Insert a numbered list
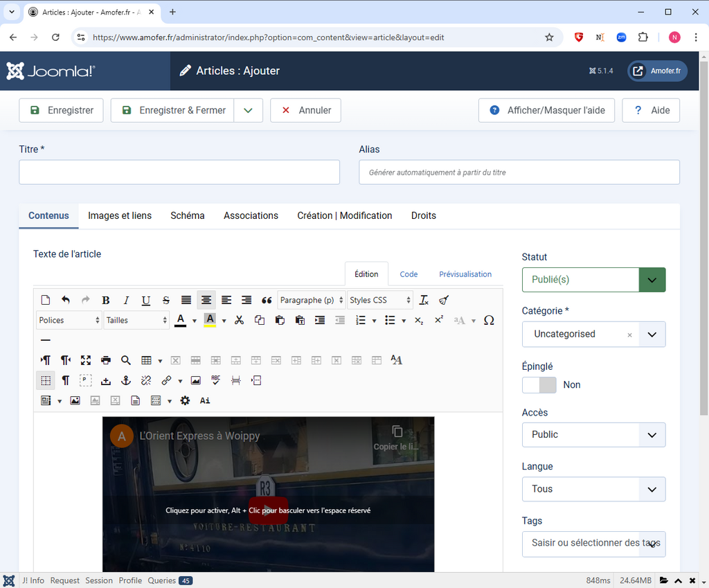The height and width of the screenshot is (588, 709). pyautogui.click(x=360, y=320)
